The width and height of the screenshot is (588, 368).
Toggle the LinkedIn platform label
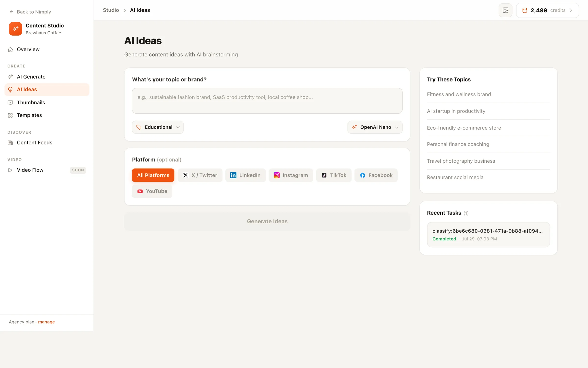tap(250, 175)
